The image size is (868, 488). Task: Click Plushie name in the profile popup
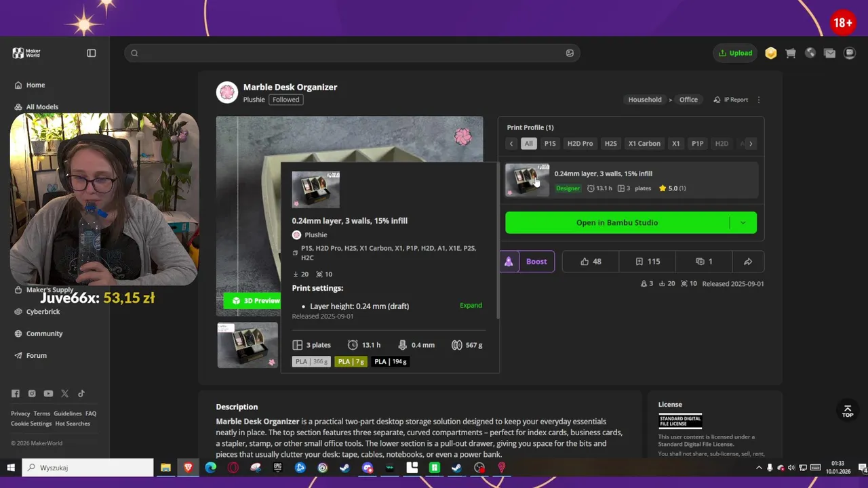pos(316,235)
